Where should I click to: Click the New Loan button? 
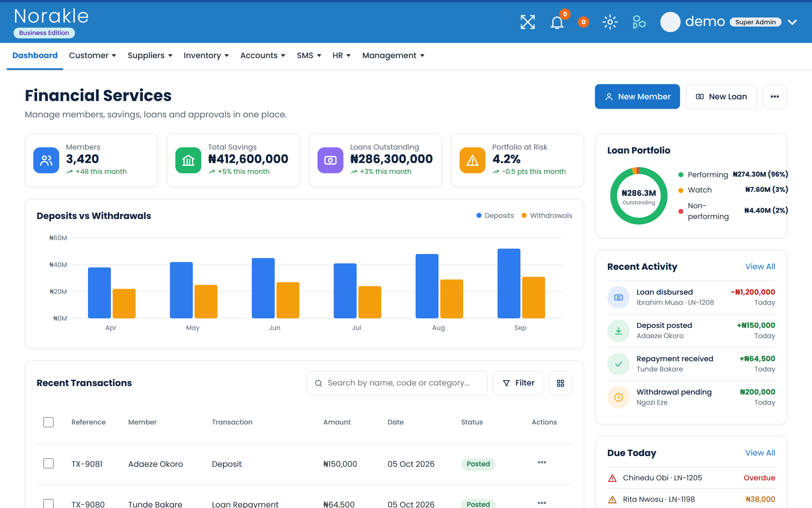(x=721, y=97)
